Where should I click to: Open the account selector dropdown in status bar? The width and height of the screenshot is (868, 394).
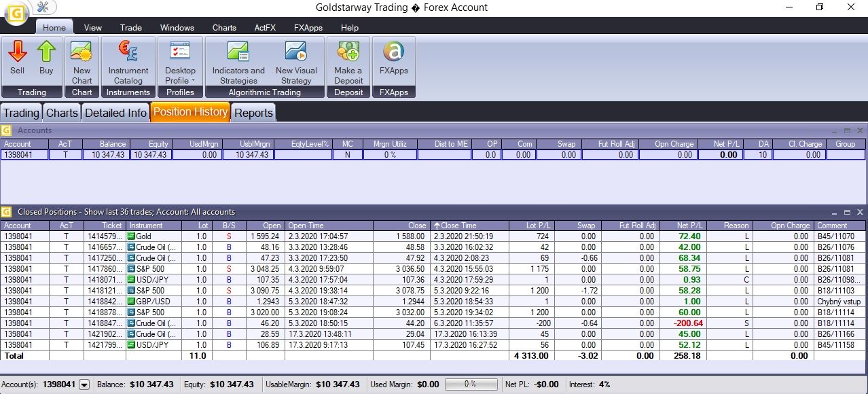(x=84, y=384)
